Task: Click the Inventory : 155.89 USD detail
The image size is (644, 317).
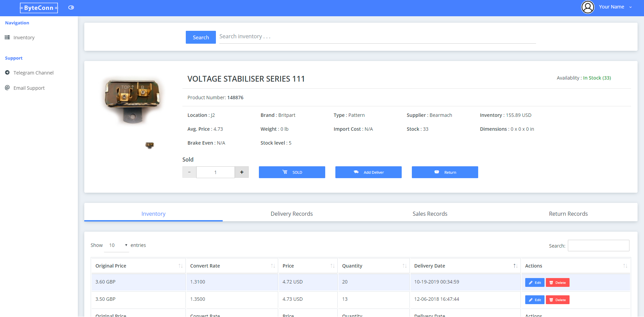Action: pyautogui.click(x=506, y=115)
